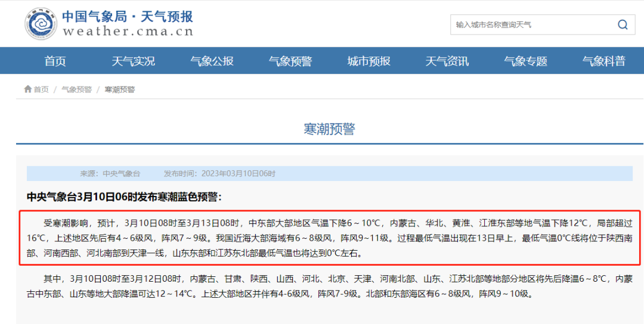Open the 首页 navigation tab
644x324 pixels.
click(x=55, y=61)
